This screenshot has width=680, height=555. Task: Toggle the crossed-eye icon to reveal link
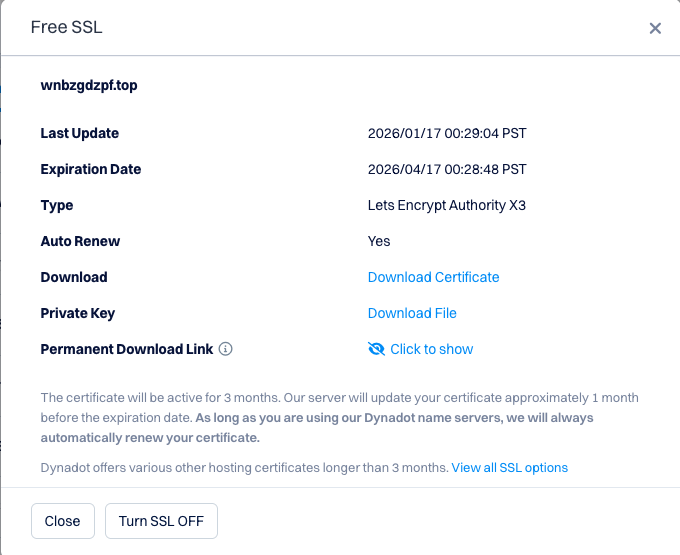(376, 349)
